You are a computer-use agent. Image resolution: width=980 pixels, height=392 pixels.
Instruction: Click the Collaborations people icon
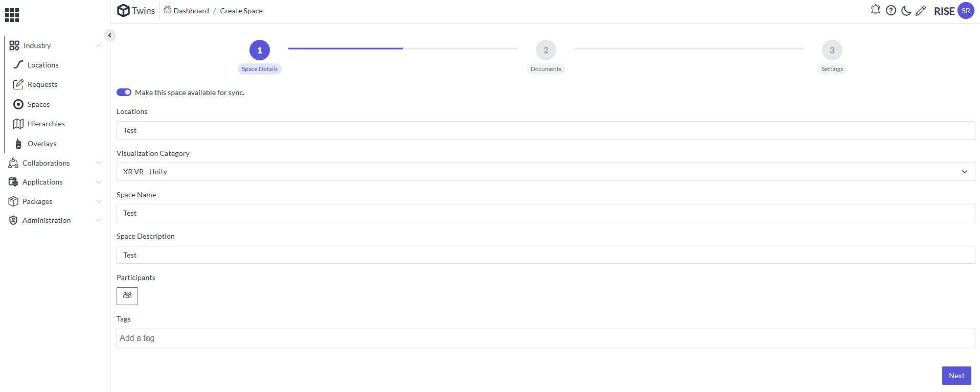tap(13, 163)
